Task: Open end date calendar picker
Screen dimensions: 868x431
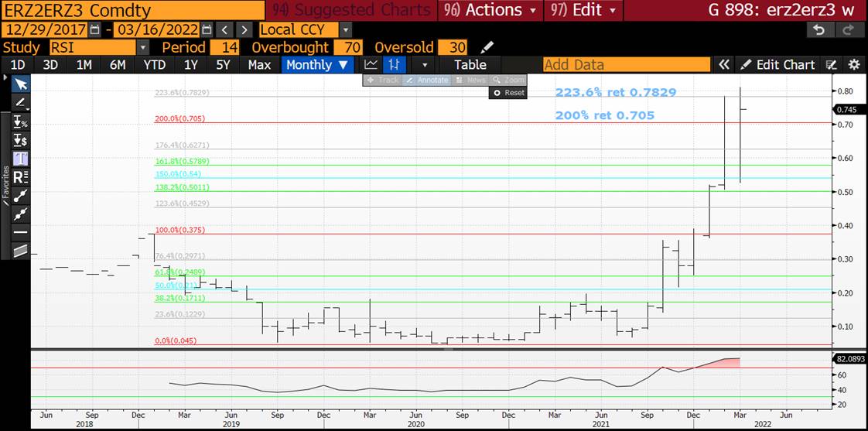Action: [x=207, y=29]
